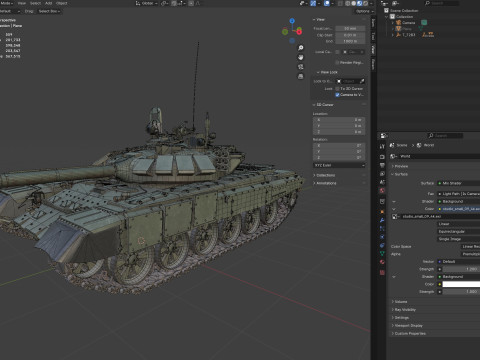The height and width of the screenshot is (360, 480).
Task: Open Object Types Visibility dropdown icon
Action: pyautogui.click(x=303, y=3)
